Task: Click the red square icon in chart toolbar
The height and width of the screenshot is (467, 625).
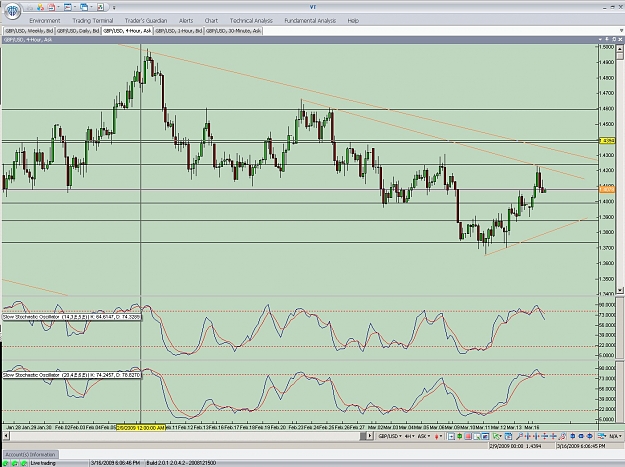Action: click(468, 436)
